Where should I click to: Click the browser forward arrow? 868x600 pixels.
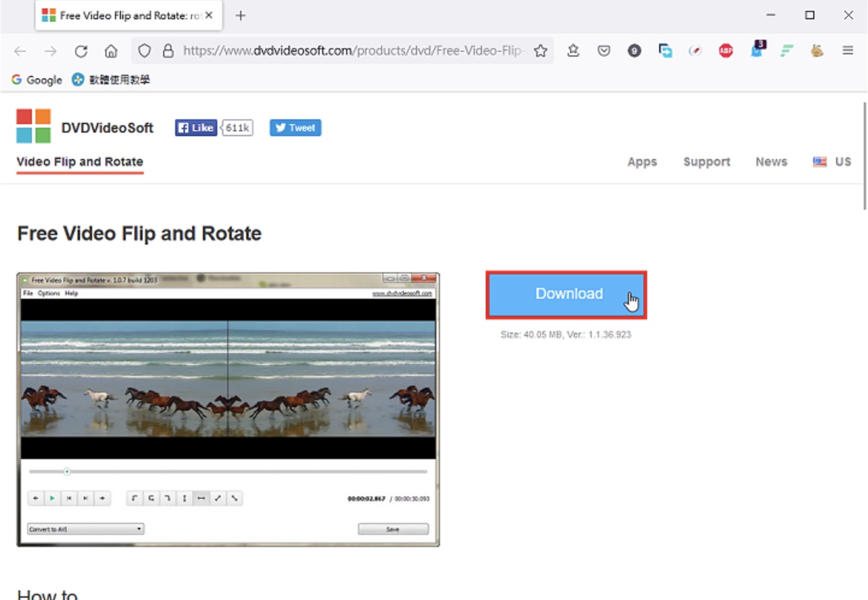tap(51, 51)
